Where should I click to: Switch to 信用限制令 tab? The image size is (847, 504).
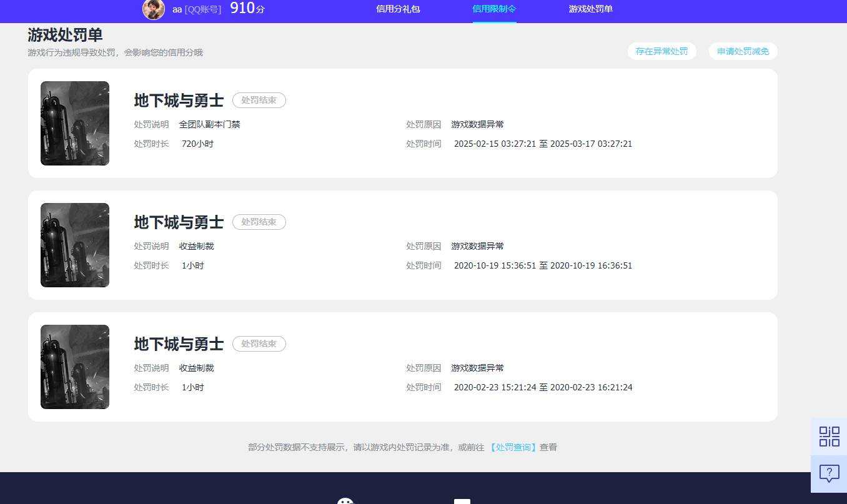(494, 9)
